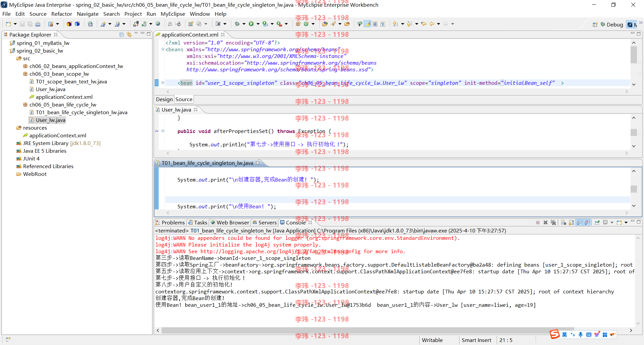Screen dimensions: 644x345
Task: Click the Clear Console icon
Action: tap(563, 222)
